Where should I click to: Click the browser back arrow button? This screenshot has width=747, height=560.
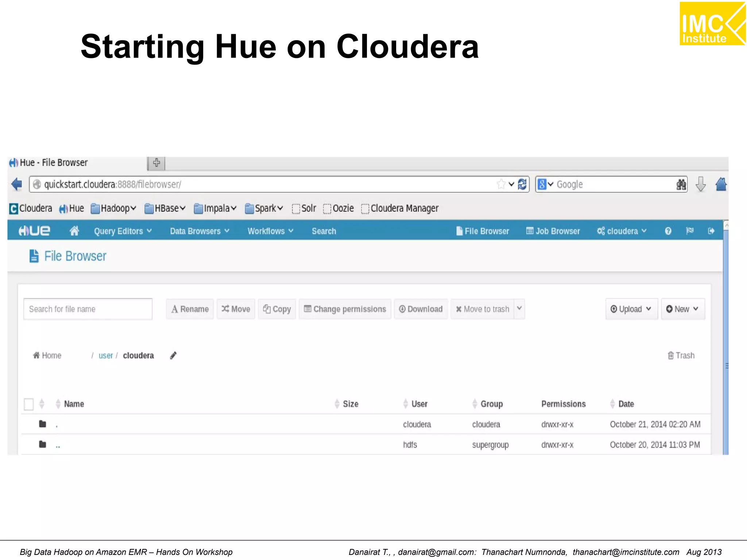[x=17, y=184]
